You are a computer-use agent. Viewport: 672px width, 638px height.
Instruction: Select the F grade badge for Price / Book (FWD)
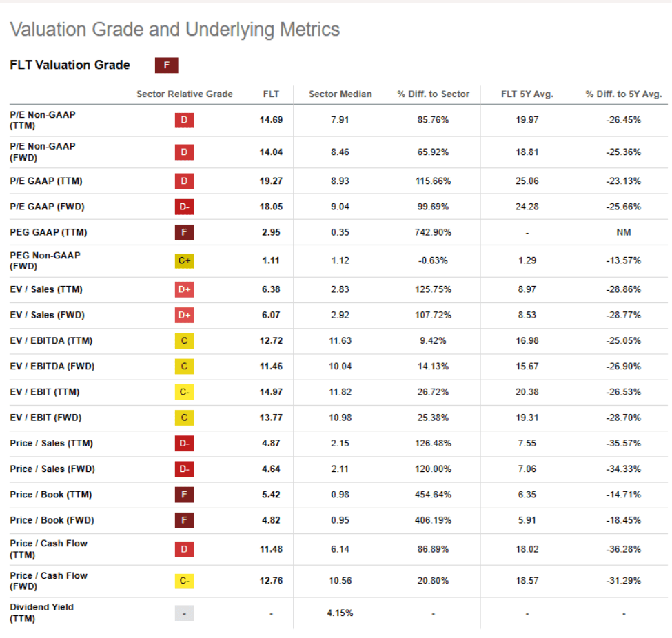(184, 520)
